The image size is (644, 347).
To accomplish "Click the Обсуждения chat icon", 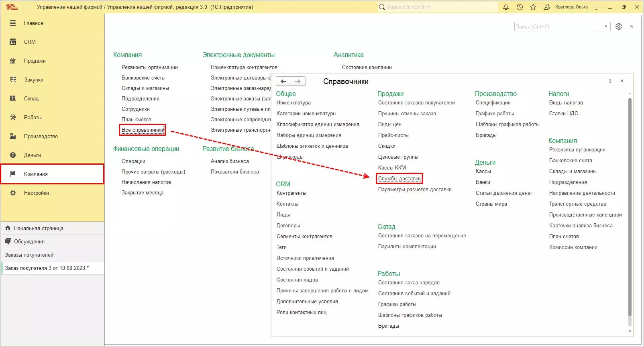I will point(8,241).
